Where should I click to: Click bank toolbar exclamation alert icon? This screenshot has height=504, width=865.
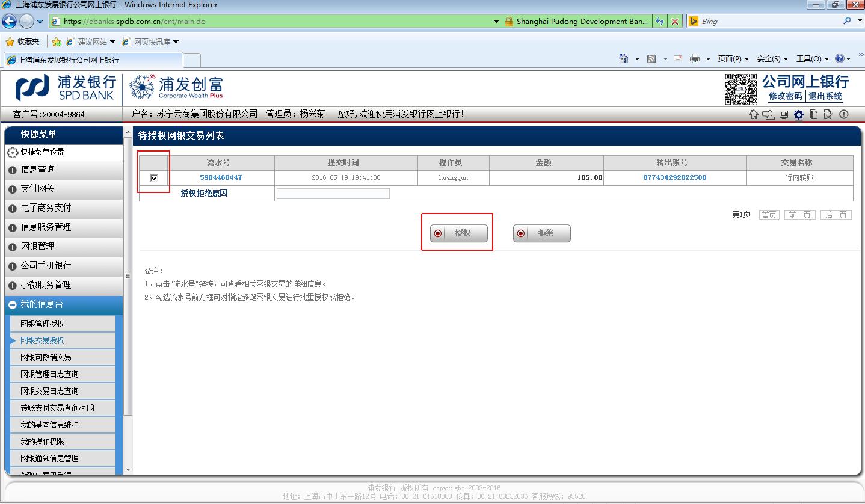843,114
